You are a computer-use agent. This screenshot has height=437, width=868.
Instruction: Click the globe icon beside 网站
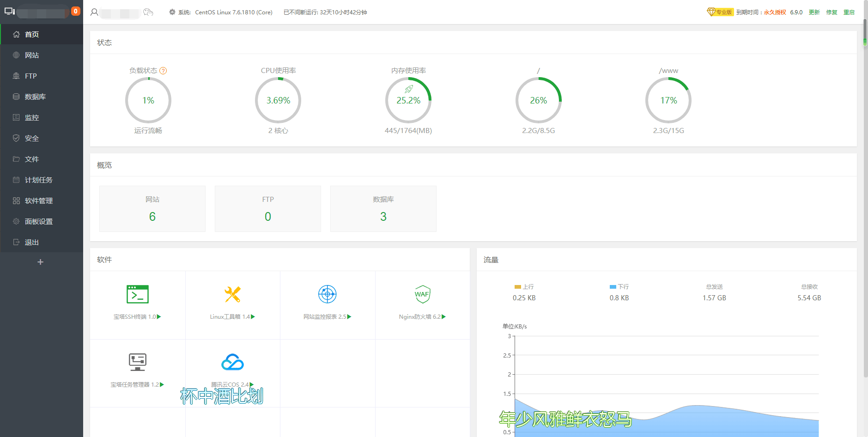point(16,55)
